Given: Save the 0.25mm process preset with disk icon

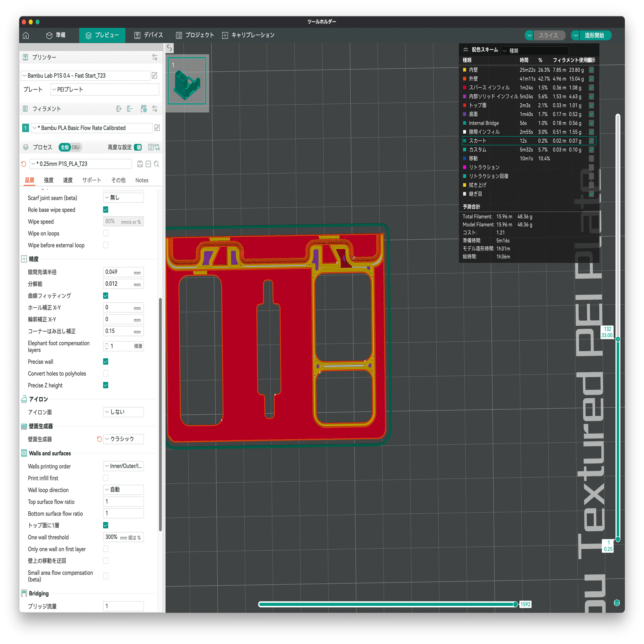Looking at the screenshot, I should click(140, 164).
